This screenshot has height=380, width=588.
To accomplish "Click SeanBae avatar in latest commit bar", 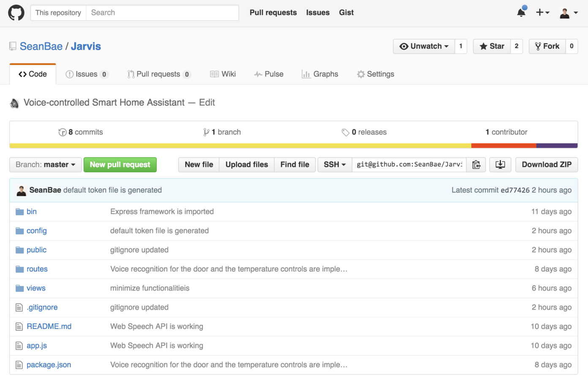I will pos(21,190).
